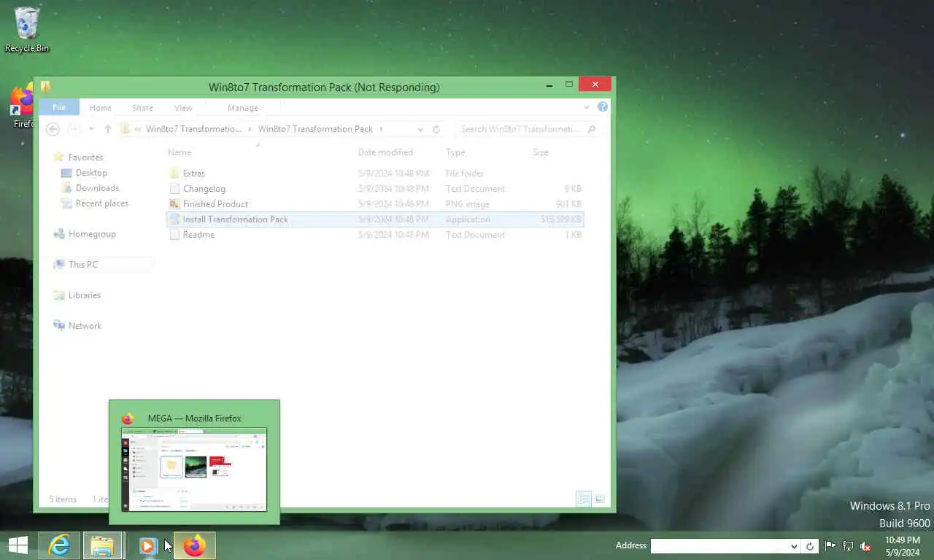
Task: Go up one folder level
Action: click(108, 129)
